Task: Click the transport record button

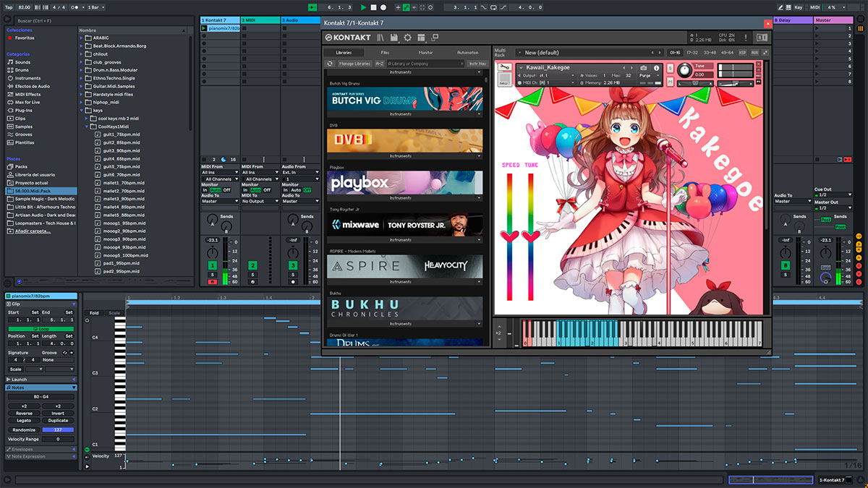Action: 383,7
